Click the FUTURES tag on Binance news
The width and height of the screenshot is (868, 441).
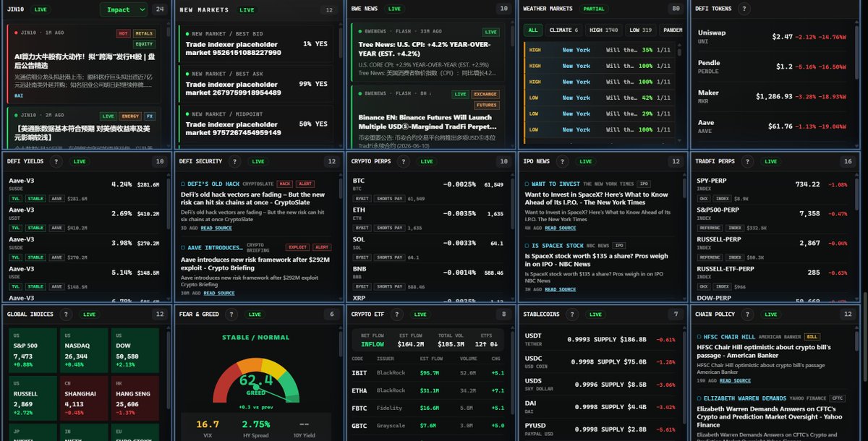(x=486, y=105)
